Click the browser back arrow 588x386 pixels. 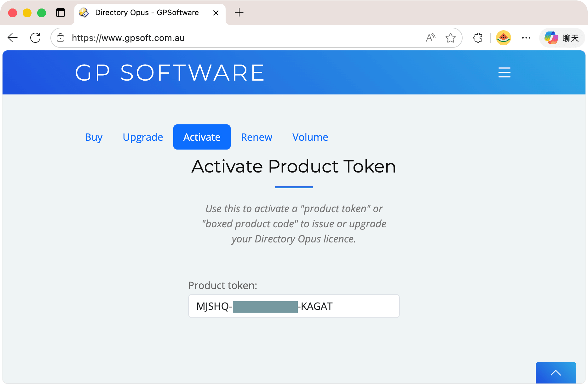pyautogui.click(x=13, y=38)
